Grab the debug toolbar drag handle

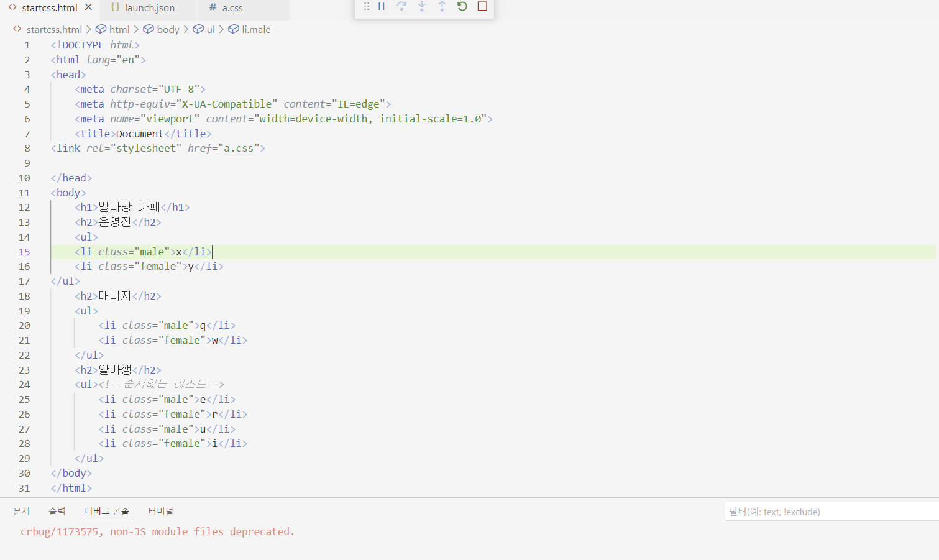pyautogui.click(x=367, y=6)
